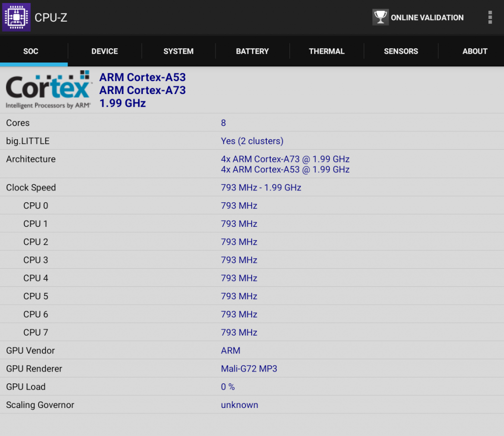Select the Mali-G72 MP3 value
The image size is (504, 436).
click(249, 369)
